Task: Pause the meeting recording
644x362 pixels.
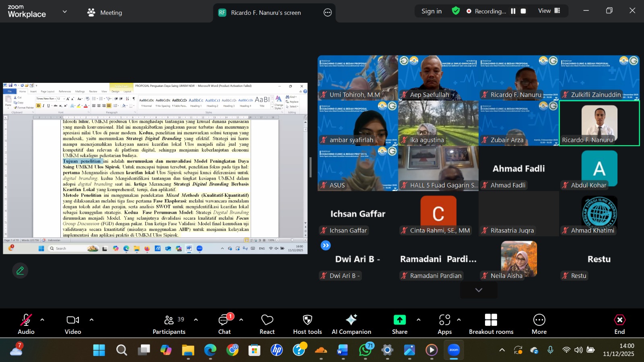Action: [x=513, y=11]
